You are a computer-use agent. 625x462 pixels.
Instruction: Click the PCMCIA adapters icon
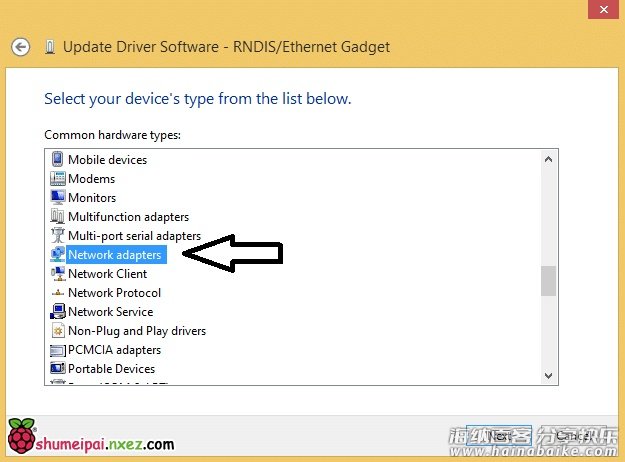(x=57, y=350)
